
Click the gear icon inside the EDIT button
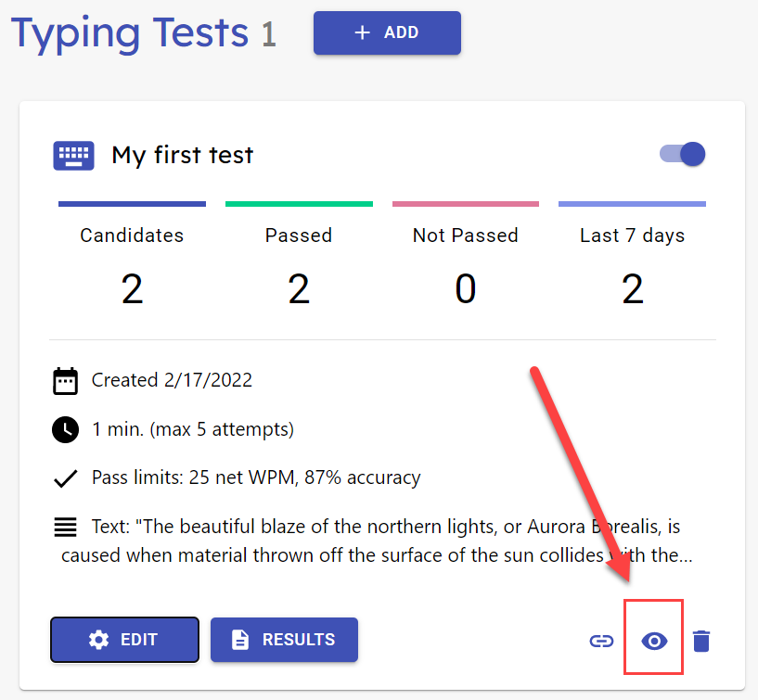[99, 639]
